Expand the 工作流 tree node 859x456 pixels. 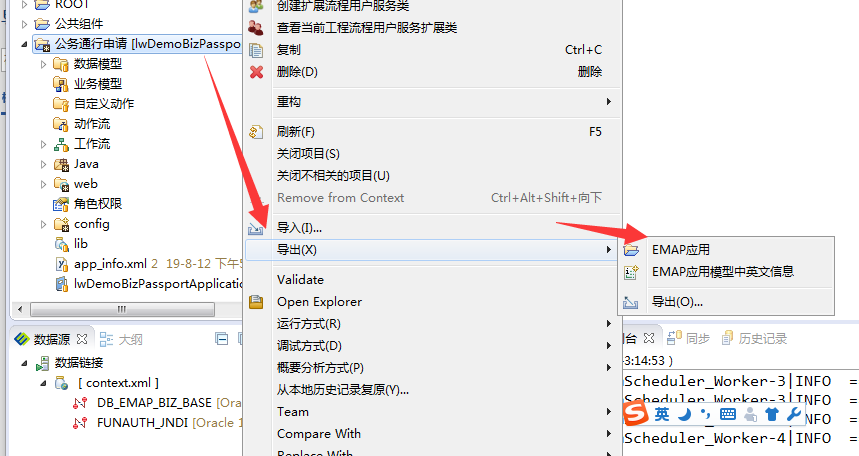click(43, 144)
